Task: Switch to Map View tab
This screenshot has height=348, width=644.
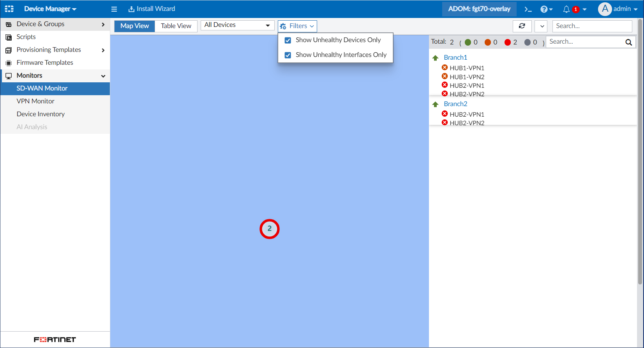Action: 135,26
